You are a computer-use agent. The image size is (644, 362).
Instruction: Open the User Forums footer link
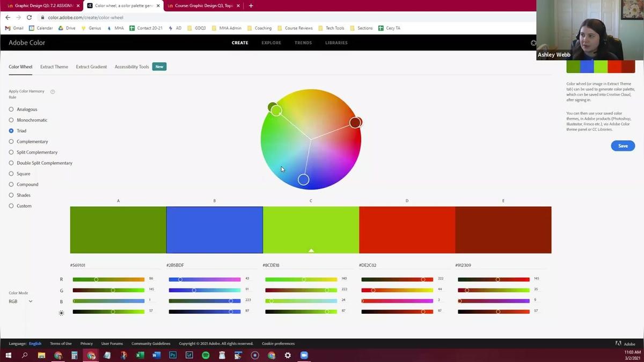point(112,344)
